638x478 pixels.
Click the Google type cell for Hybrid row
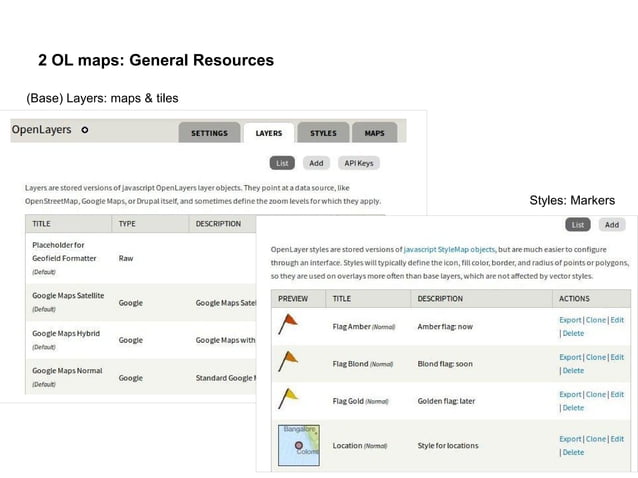[x=131, y=340]
